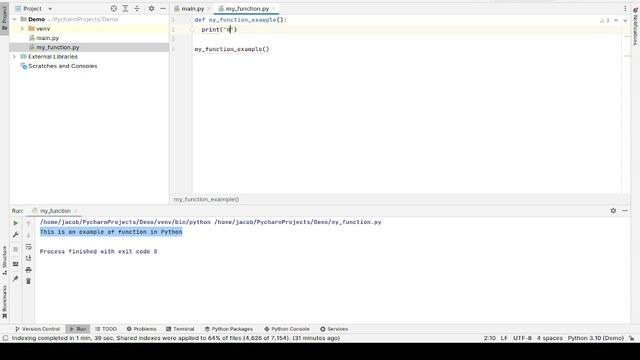This screenshot has height=360, width=640.
Task: Hide the Run tool window
Action: coord(625,211)
